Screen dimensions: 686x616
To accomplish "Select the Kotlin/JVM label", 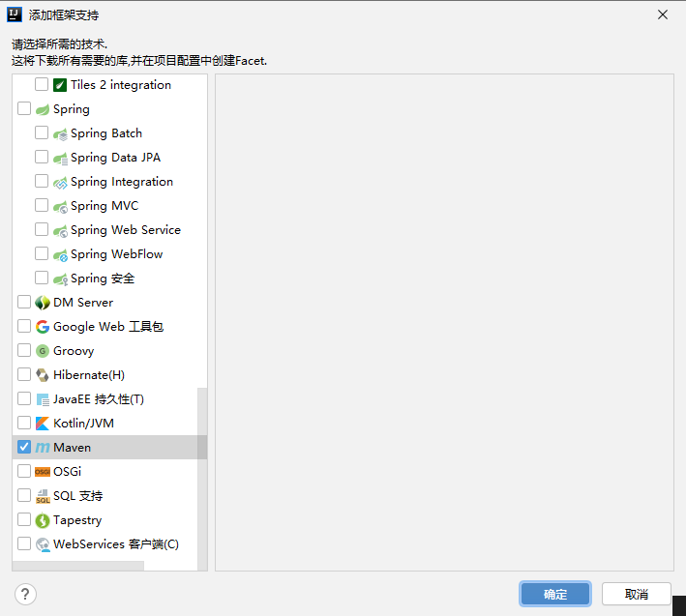I will click(x=83, y=424).
